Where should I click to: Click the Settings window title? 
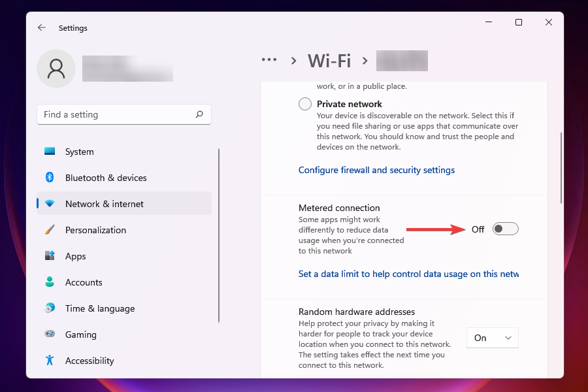(x=73, y=27)
